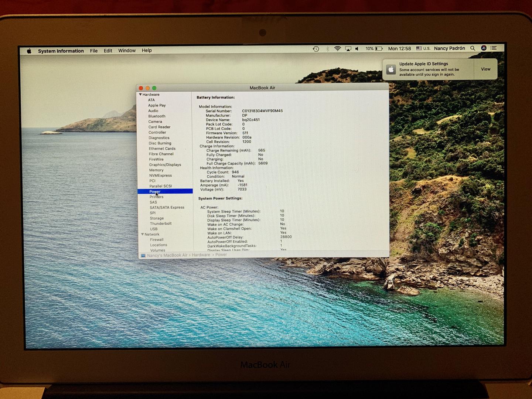Viewport: 532px width, 399px height.
Task: Open Notification Center list icon
Action: click(494, 48)
